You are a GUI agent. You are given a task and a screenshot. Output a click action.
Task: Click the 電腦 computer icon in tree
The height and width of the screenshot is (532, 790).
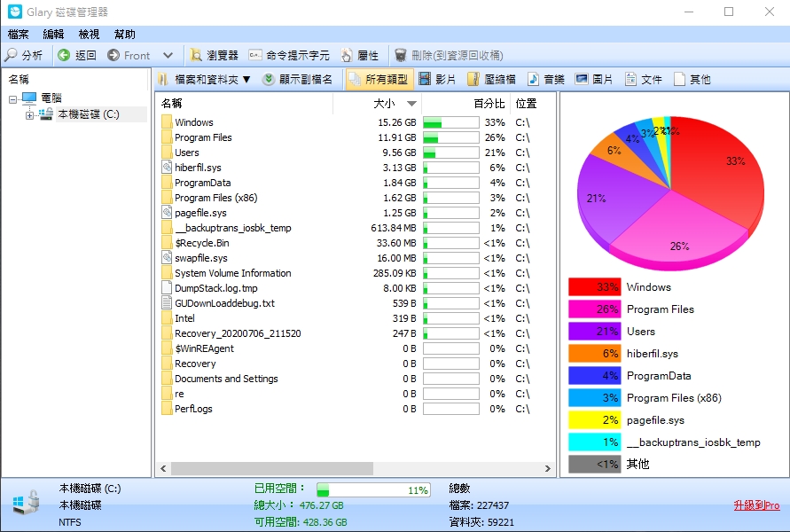30,98
